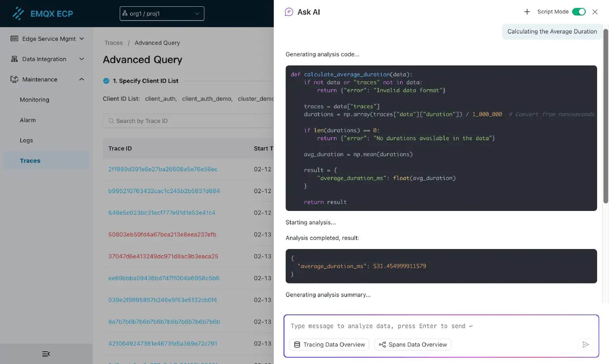
Task: Toggle Script Mode switch off
Action: (578, 12)
